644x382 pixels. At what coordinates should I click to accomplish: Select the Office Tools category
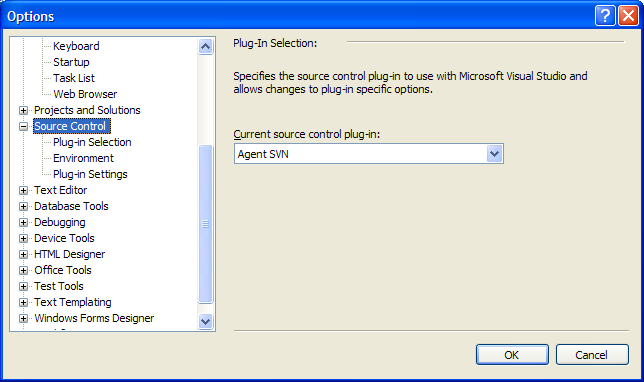[x=63, y=270]
